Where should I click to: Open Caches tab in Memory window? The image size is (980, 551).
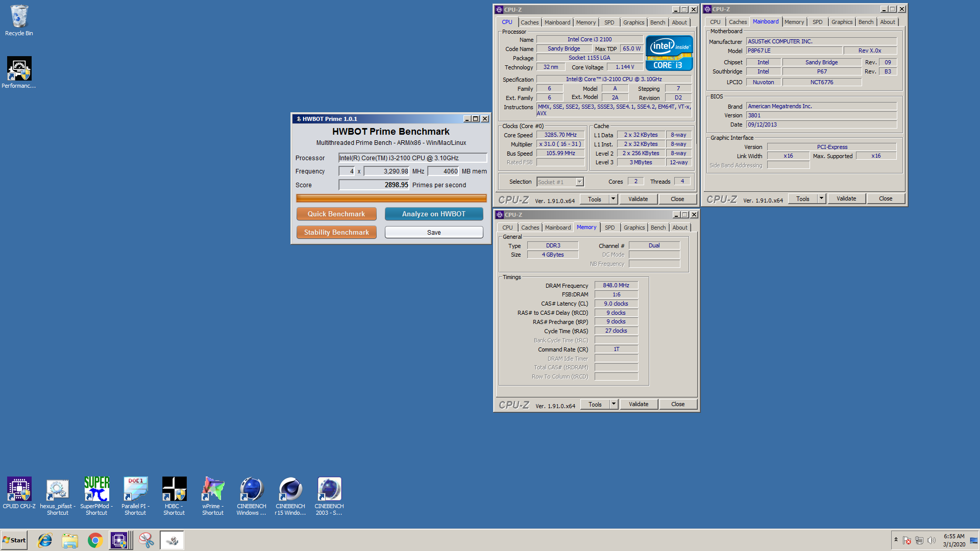click(x=530, y=228)
